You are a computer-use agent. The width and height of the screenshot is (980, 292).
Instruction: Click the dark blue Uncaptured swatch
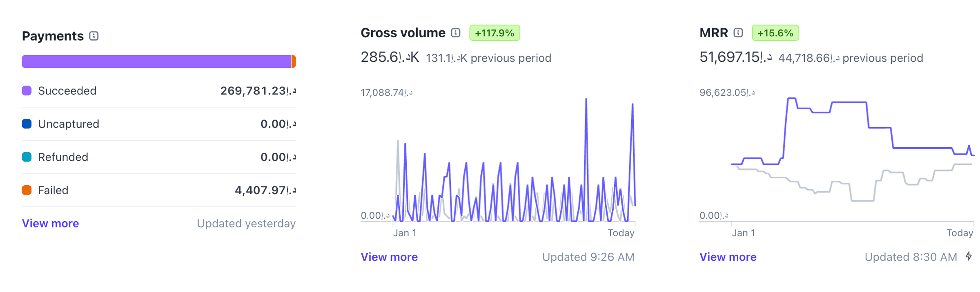[x=27, y=124]
